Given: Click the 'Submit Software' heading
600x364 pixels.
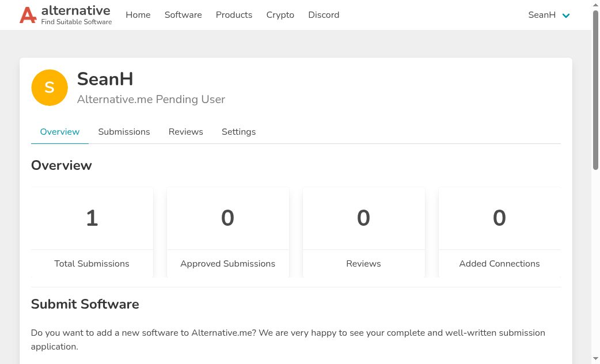Looking at the screenshot, I should (x=85, y=304).
